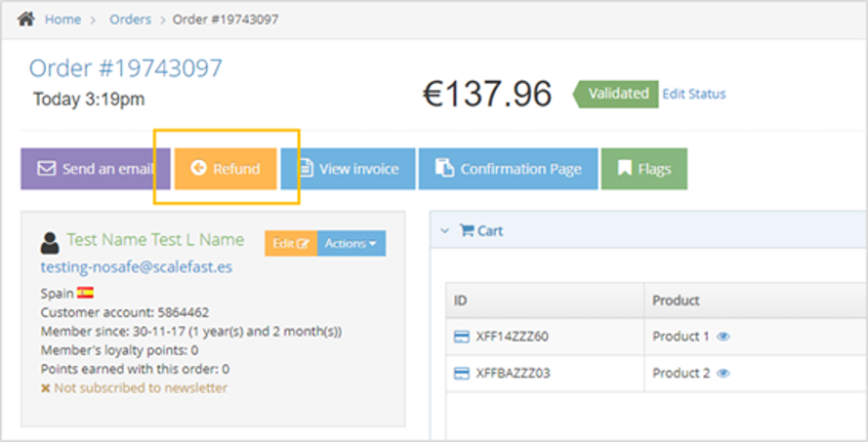The width and height of the screenshot is (868, 442).
Task: Click the Send an email button
Action: (96, 169)
